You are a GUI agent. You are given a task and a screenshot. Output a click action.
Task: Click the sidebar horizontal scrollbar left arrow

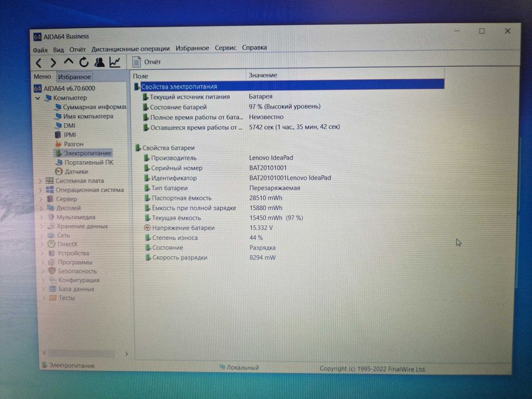(44, 353)
